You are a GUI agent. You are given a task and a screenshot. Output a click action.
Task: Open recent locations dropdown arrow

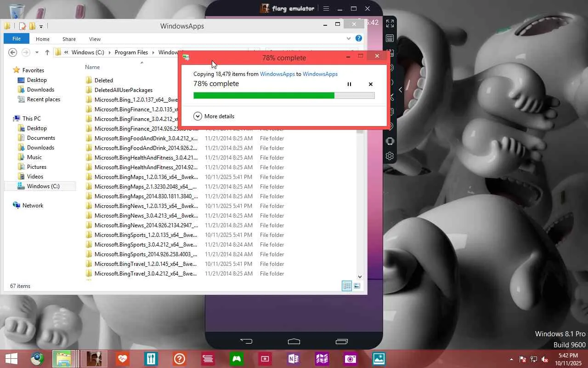(37, 53)
